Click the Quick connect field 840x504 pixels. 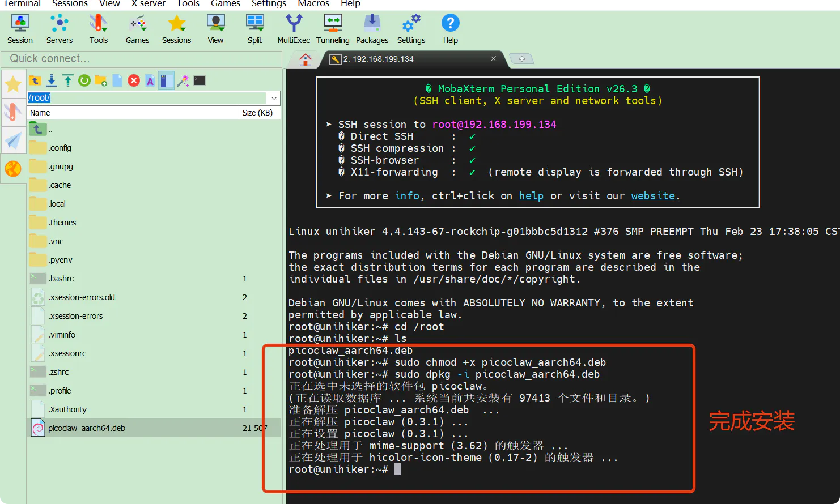click(142, 59)
